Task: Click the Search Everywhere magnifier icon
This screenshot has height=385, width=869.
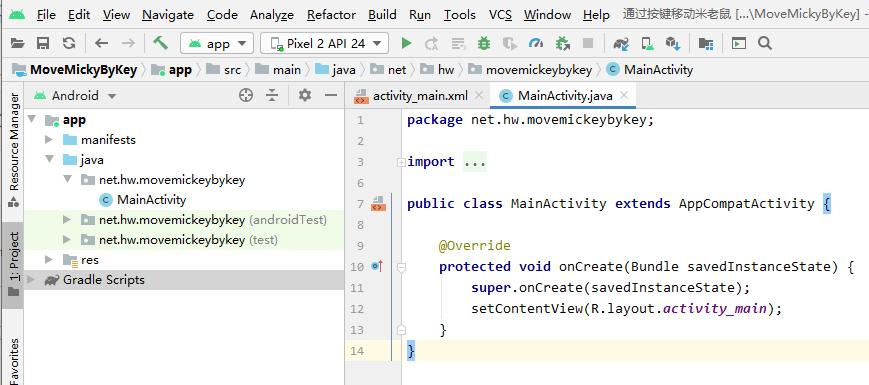Action: pyautogui.click(x=765, y=43)
